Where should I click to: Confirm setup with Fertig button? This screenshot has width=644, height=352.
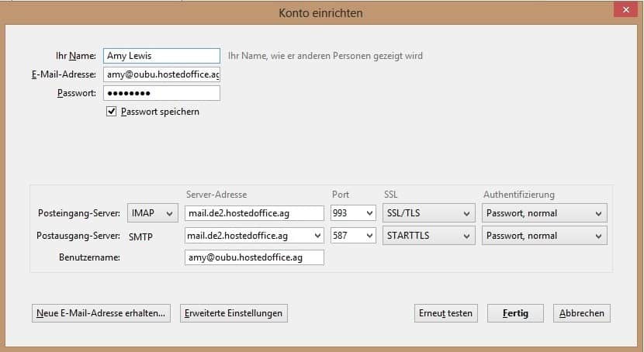515,313
